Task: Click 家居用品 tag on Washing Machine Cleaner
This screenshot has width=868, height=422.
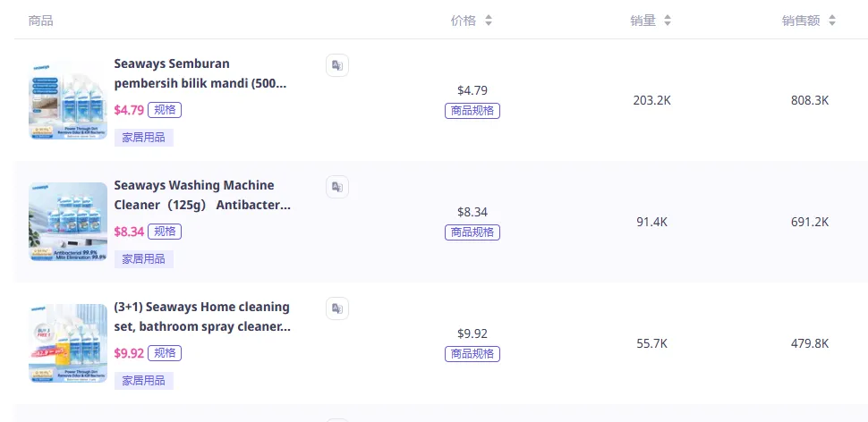Action: point(143,258)
